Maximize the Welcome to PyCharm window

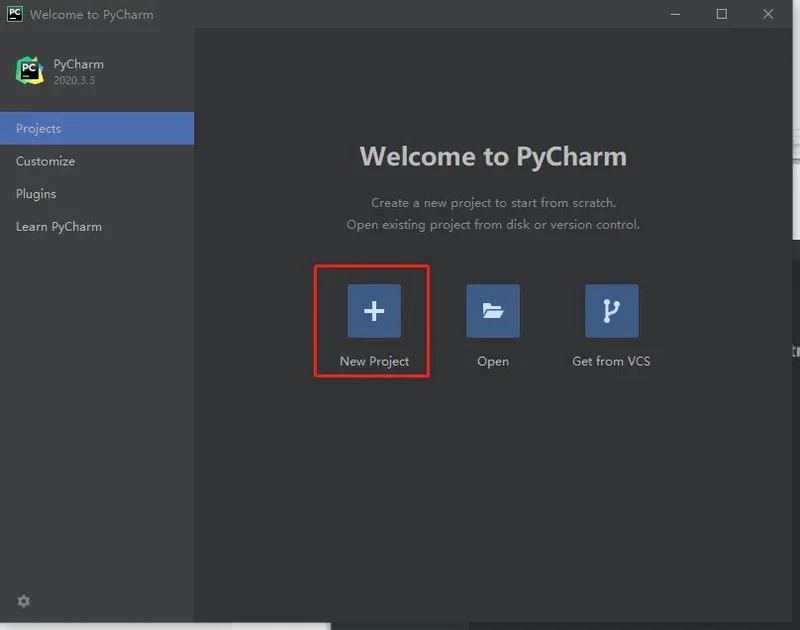[x=721, y=14]
